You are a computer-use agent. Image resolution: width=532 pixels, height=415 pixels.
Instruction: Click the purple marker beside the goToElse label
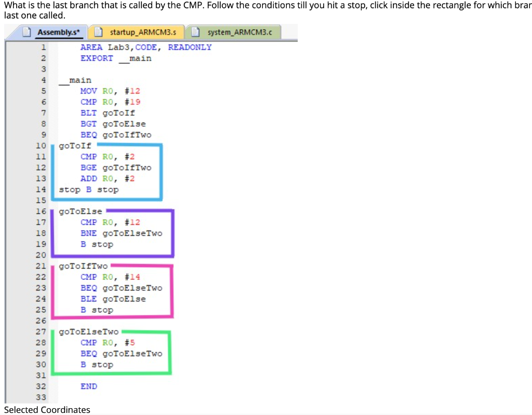point(140,211)
